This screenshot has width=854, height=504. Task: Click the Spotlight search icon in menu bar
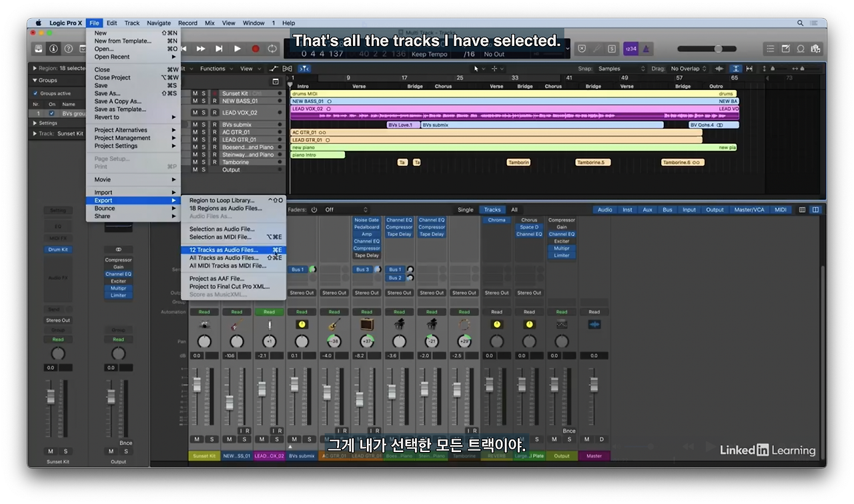(x=800, y=23)
